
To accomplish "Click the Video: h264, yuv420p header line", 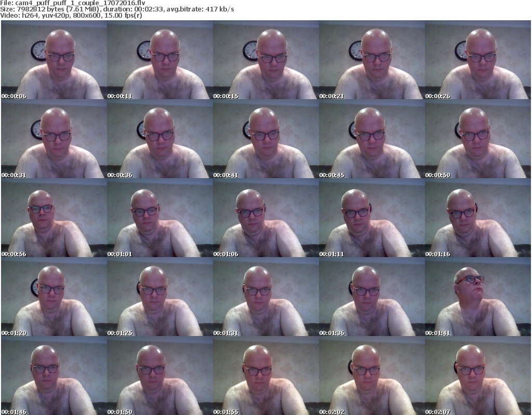I will 71,16.
